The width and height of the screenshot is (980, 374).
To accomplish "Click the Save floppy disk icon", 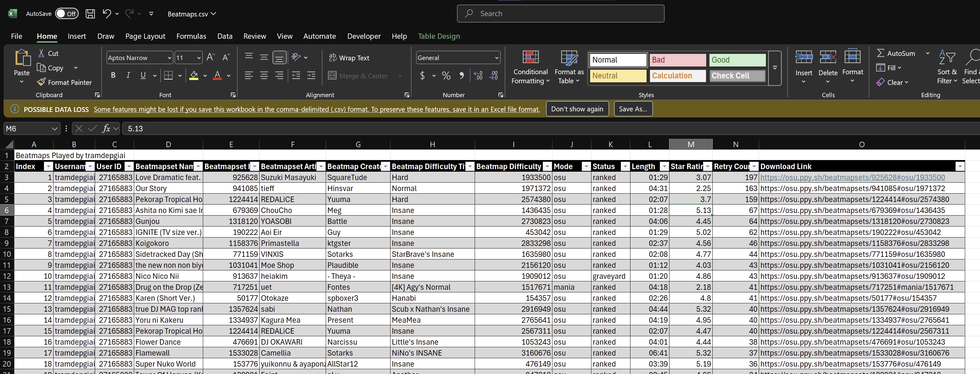I will click(90, 14).
